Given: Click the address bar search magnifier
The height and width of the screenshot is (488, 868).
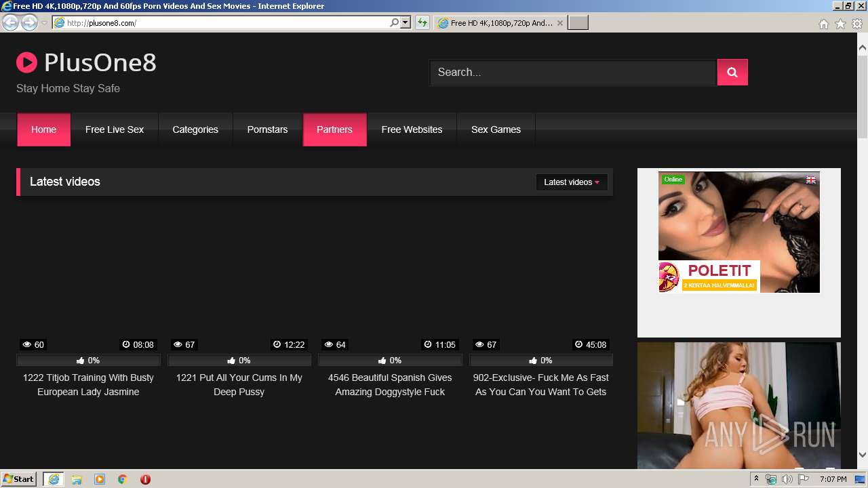Looking at the screenshot, I should (394, 22).
